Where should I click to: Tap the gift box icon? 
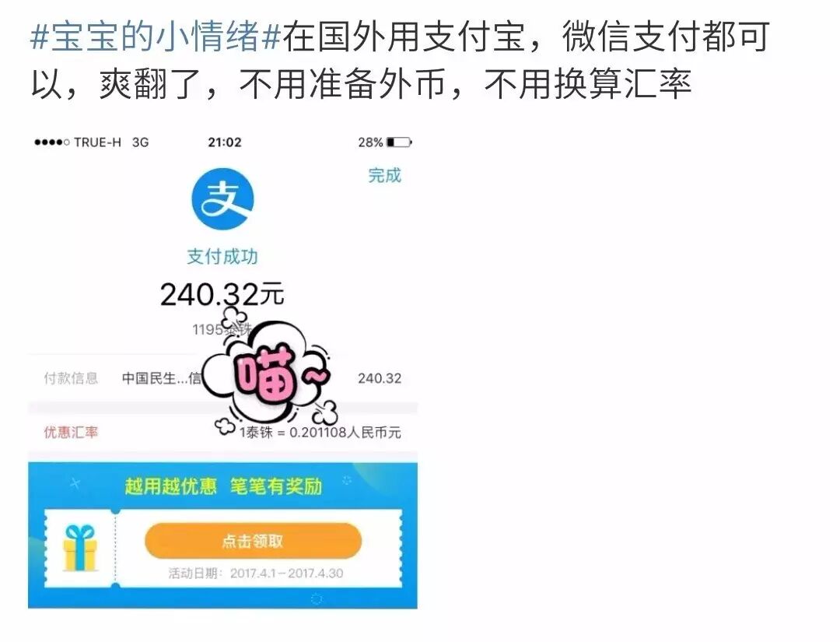[x=80, y=548]
